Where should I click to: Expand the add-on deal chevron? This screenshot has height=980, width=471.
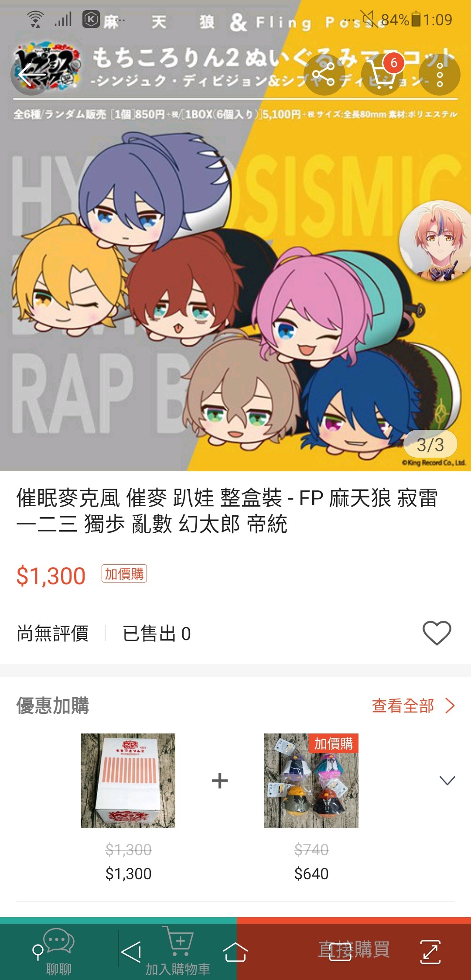coord(447,780)
